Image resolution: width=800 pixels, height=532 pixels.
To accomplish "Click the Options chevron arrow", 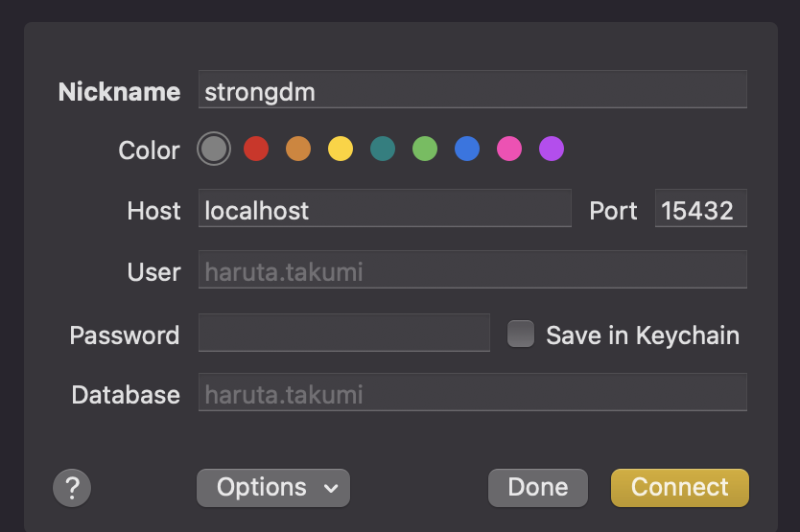I will tap(331, 489).
